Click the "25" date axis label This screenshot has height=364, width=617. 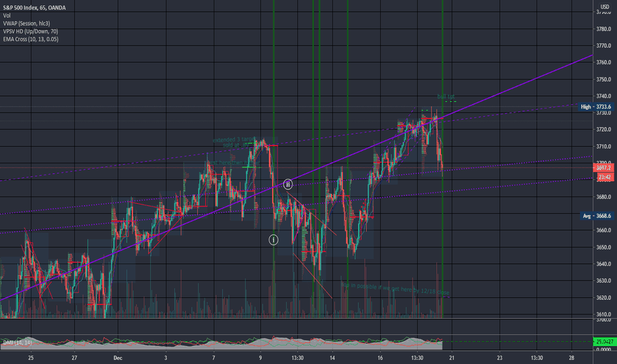30,357
